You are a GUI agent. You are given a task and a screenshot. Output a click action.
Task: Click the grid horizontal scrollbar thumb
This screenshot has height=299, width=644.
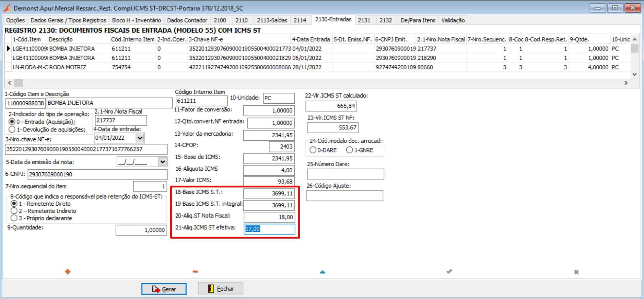point(19,83)
